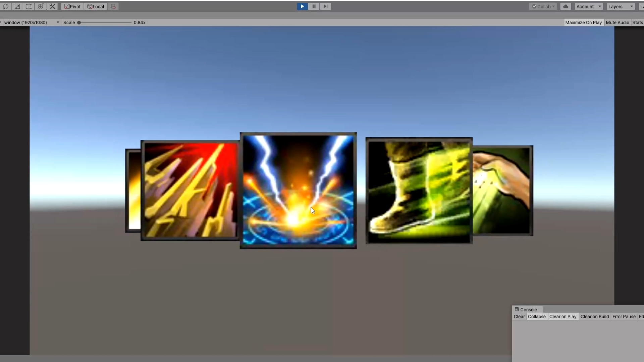Image resolution: width=644 pixels, height=362 pixels.
Task: Open the window resolution dropdown
Action: (31, 22)
